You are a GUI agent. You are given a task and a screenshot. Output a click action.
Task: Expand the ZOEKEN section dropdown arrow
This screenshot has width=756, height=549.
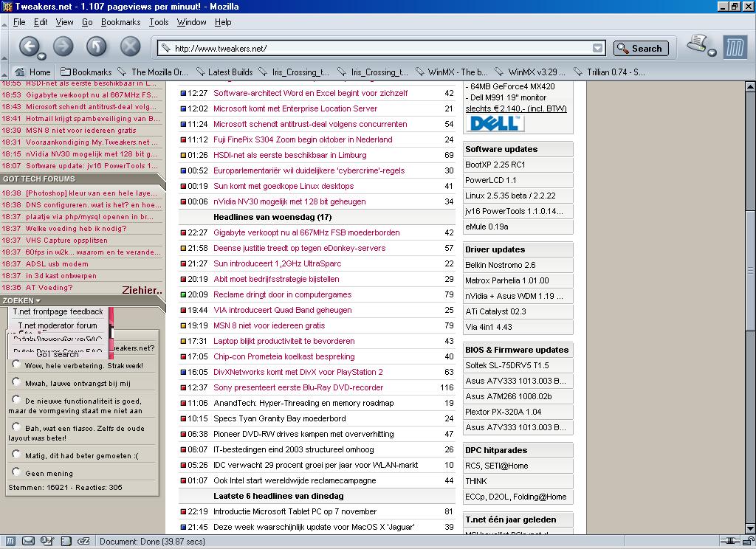(x=38, y=301)
